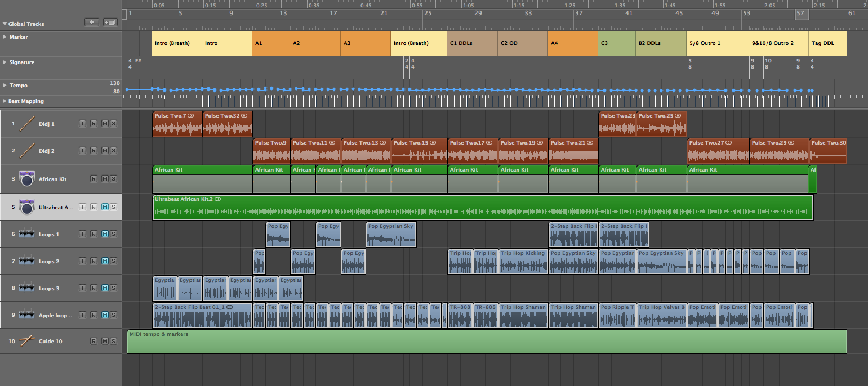
Task: Expand the Marker global track
Action: coord(5,37)
